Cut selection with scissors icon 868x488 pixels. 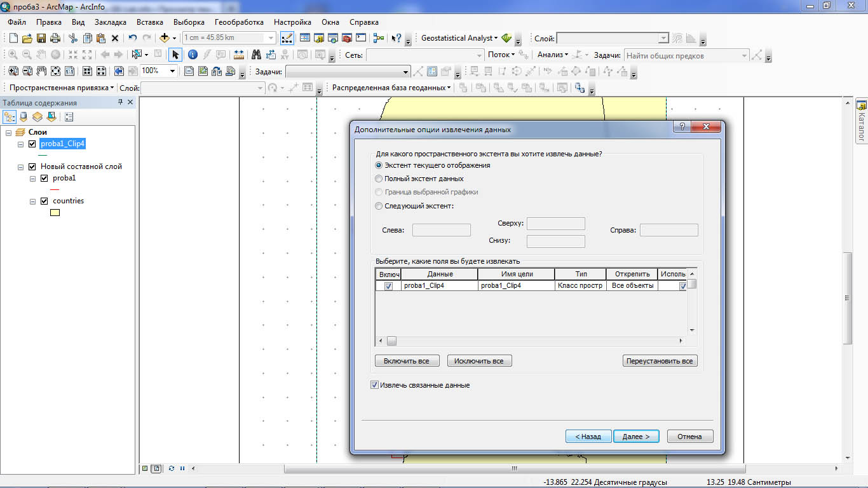[73, 38]
